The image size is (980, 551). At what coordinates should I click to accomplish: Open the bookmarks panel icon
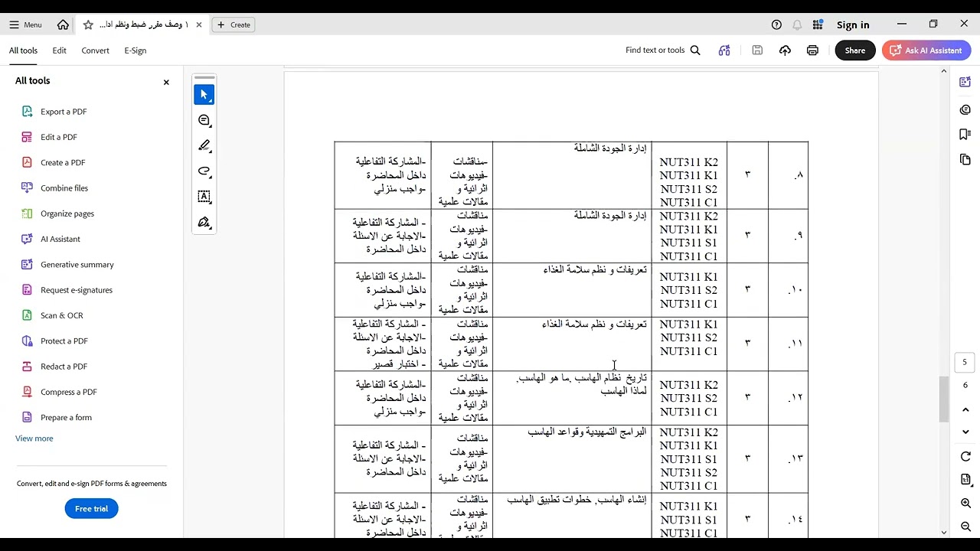(x=965, y=135)
